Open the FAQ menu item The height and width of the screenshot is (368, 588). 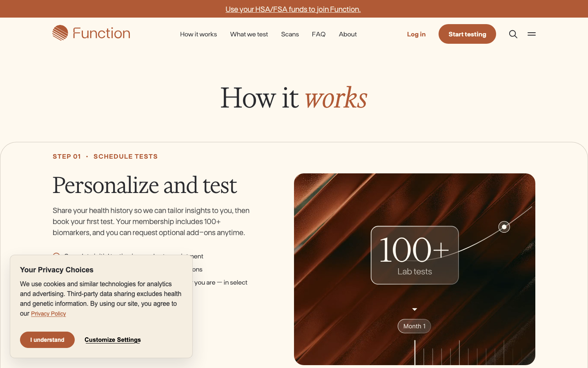(x=319, y=34)
